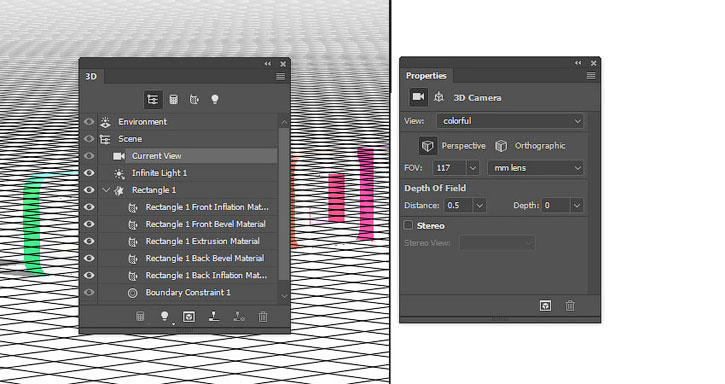The width and height of the screenshot is (725, 384).
Task: Select the 3D panel tab
Action: coord(91,76)
